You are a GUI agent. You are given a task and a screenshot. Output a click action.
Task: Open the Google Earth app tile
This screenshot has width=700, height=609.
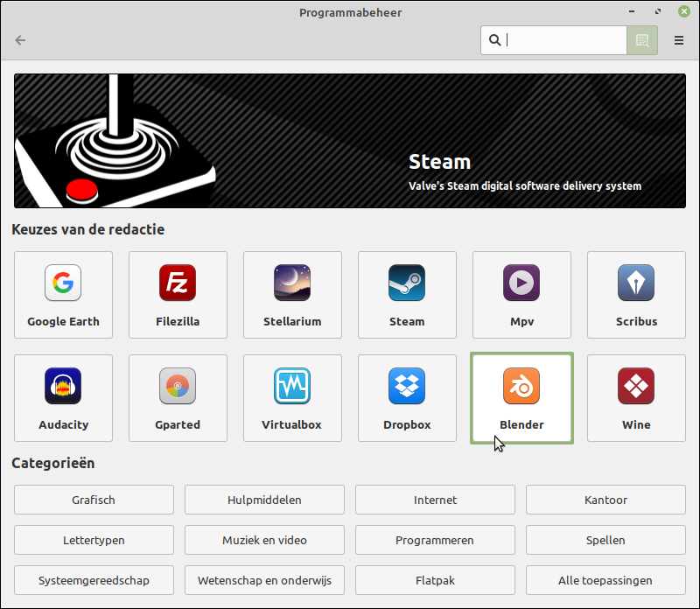pyautogui.click(x=63, y=295)
